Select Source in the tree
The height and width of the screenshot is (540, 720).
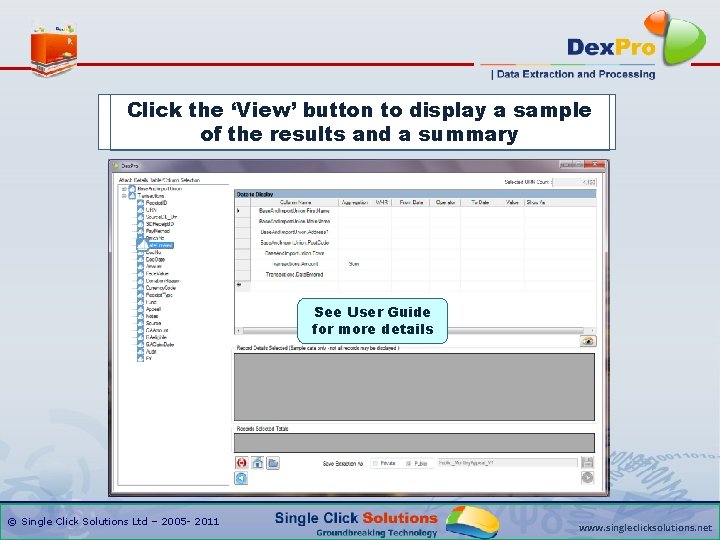[x=153, y=323]
